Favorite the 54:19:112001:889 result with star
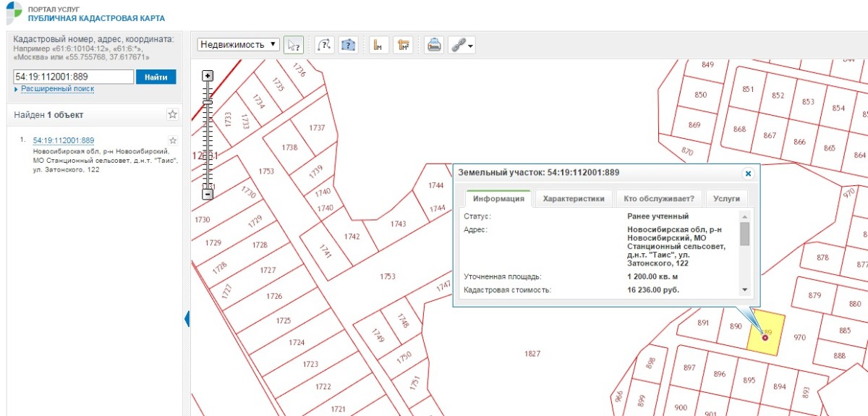 coord(172,140)
